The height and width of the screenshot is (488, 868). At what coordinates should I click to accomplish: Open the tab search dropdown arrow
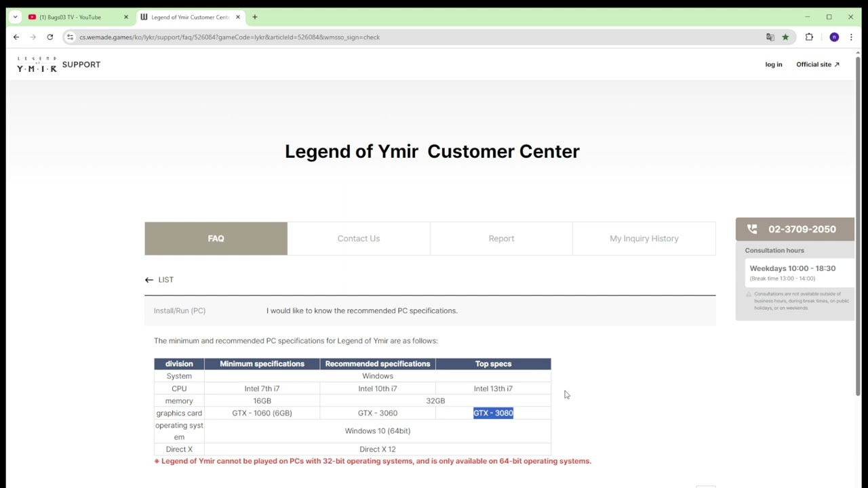click(15, 17)
